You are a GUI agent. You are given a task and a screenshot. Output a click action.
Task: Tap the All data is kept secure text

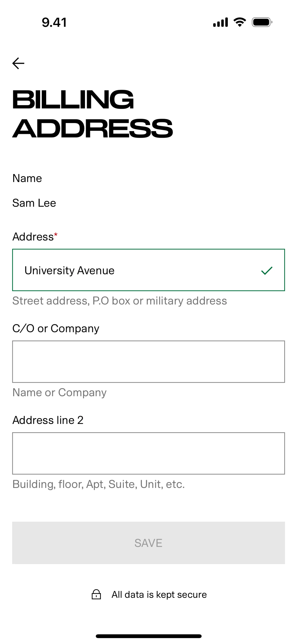[159, 594]
